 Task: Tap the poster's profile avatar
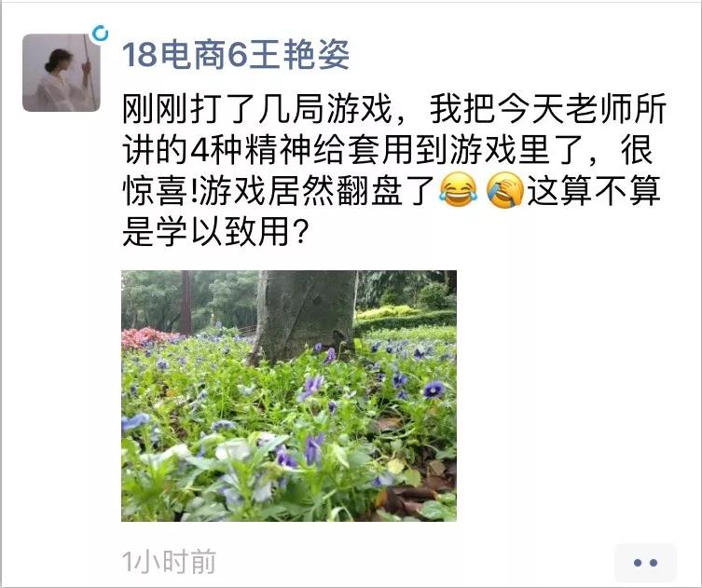tap(62, 73)
